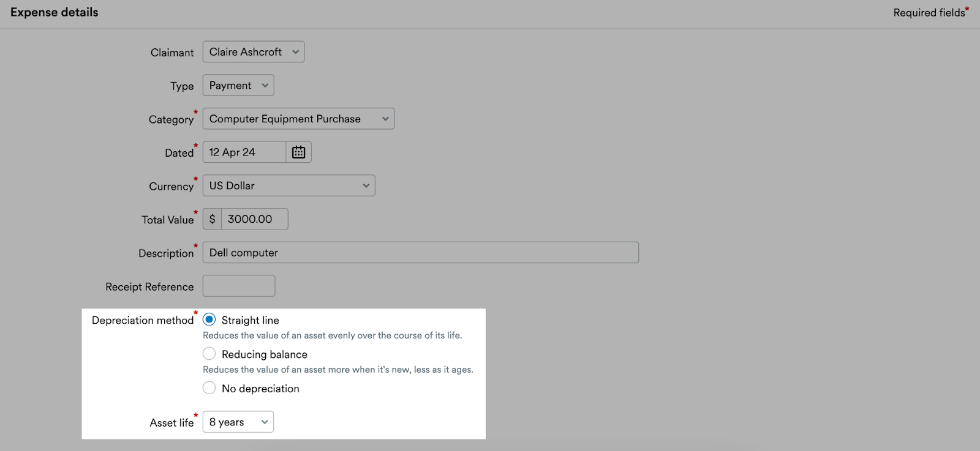Click the Total Value field showing 3000.00
The height and width of the screenshot is (451, 980).
point(254,219)
